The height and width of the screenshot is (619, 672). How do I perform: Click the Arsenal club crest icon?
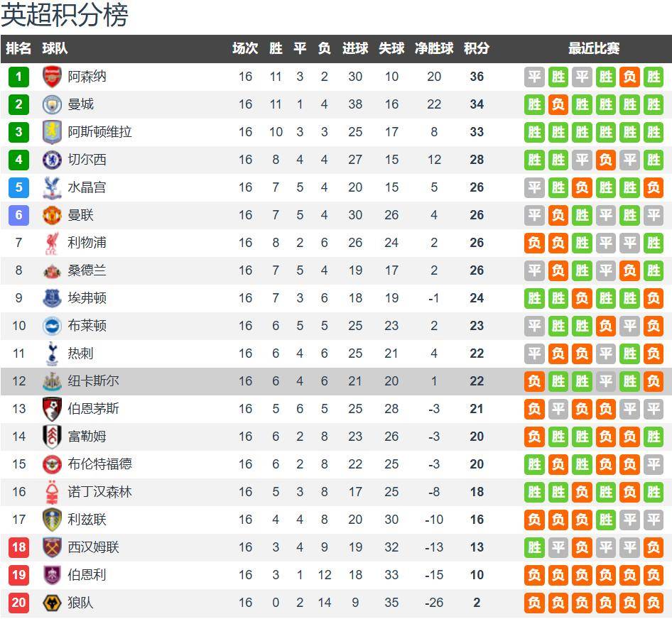[53, 77]
